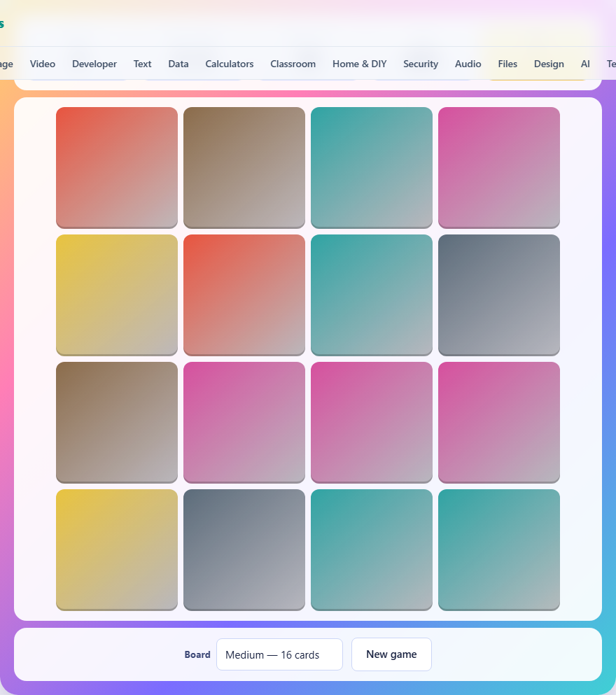Screen dimensions: 616x695
Task: Start a New game
Action: click(391, 654)
